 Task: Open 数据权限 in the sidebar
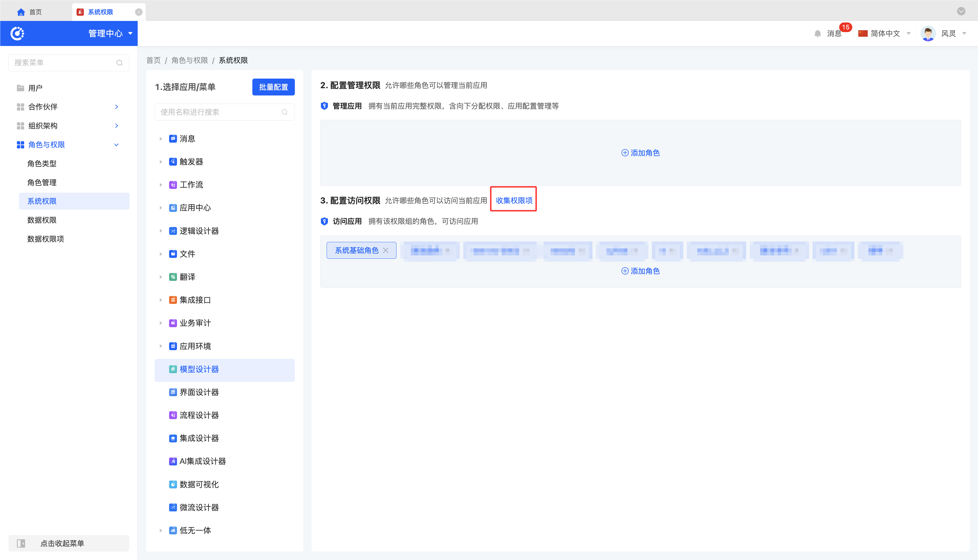42,220
